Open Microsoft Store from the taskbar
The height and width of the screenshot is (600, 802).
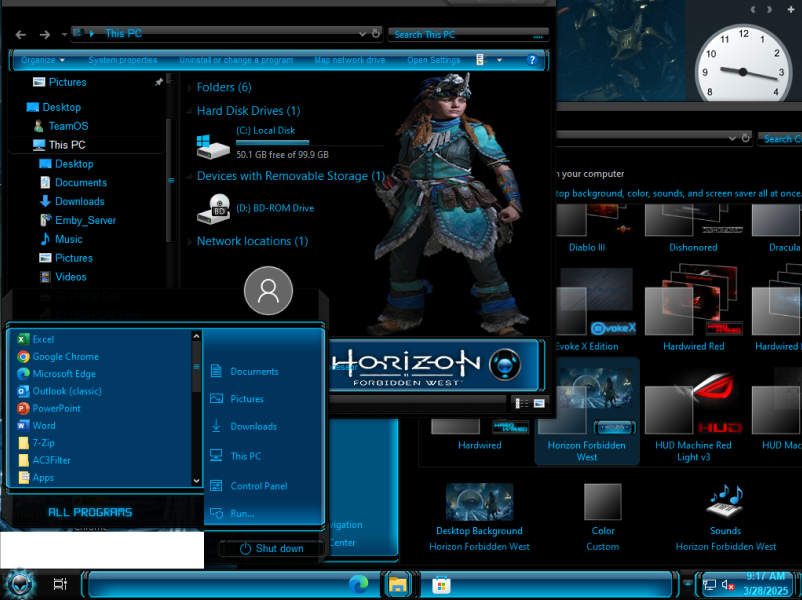tap(441, 584)
